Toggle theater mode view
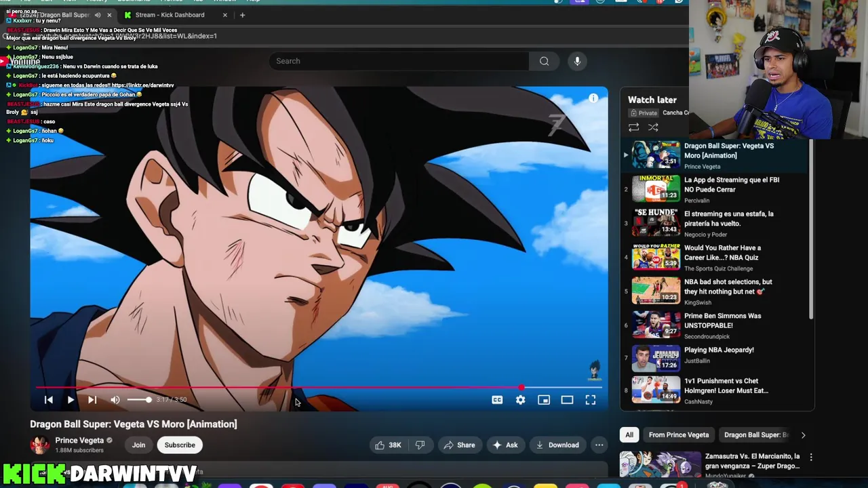Viewport: 868px width, 488px height. [x=567, y=400]
